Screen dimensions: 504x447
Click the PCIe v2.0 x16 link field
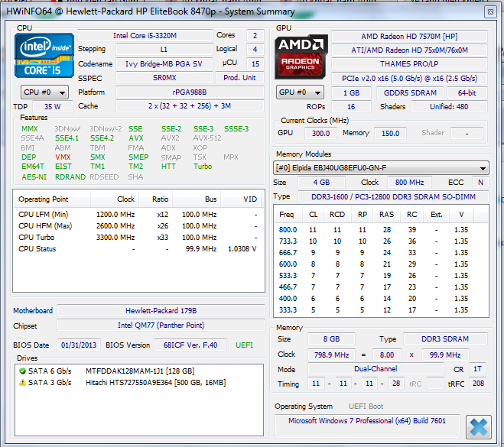click(409, 79)
